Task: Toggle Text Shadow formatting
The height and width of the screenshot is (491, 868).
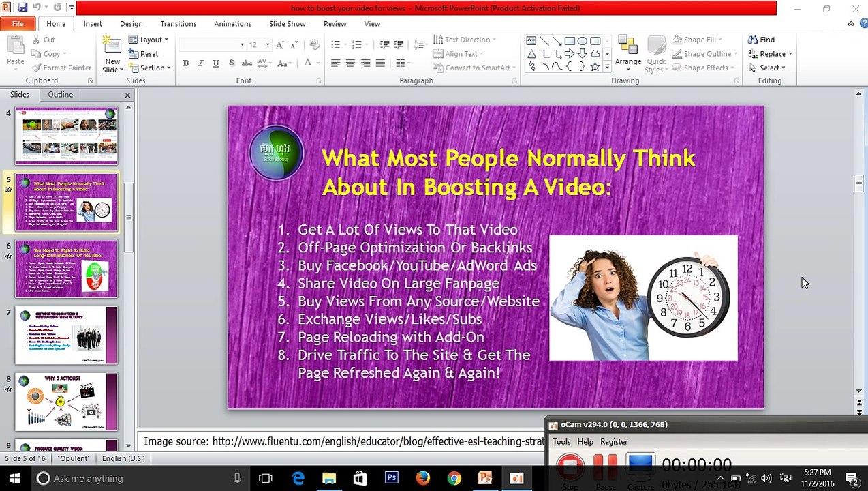Action: (232, 63)
